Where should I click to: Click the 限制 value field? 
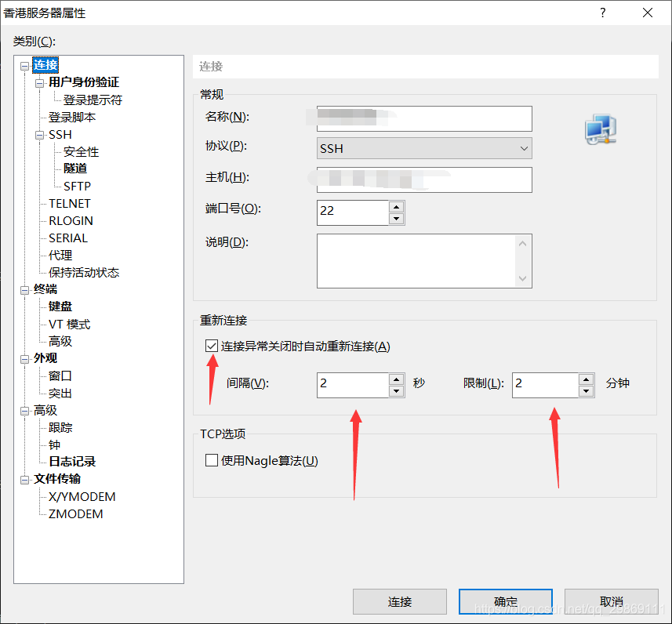click(545, 385)
